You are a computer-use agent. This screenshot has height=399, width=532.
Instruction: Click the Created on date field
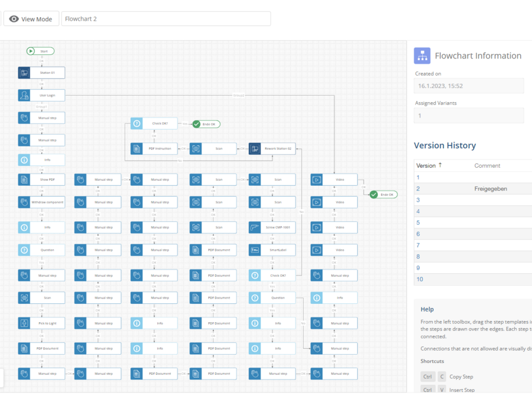[469, 86]
